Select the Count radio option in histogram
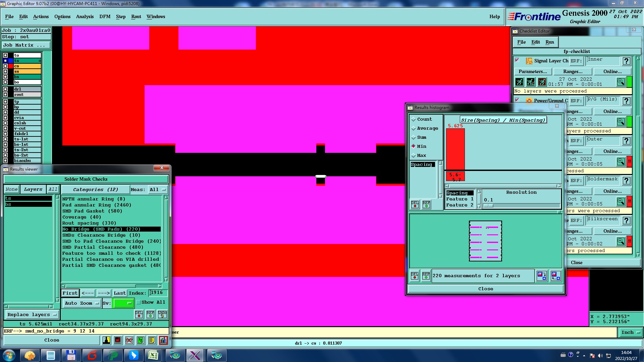The width and height of the screenshot is (644, 362). [414, 119]
